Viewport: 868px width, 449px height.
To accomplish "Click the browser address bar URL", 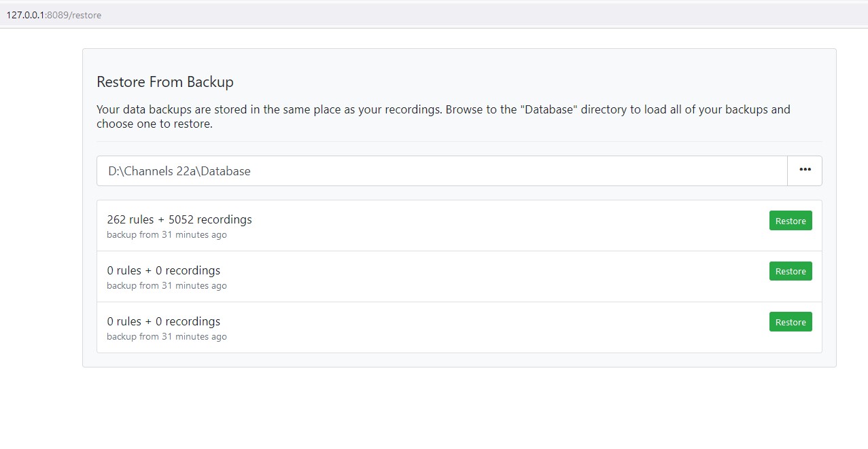I will click(54, 15).
